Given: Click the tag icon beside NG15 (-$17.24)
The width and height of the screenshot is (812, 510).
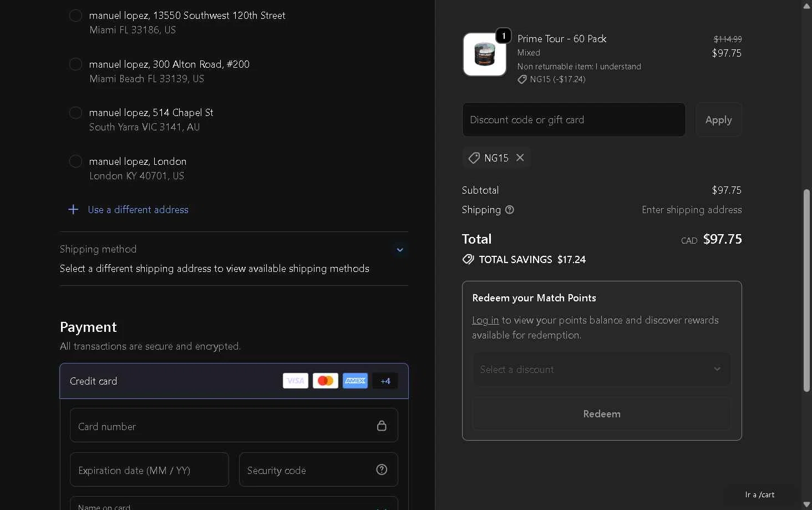Looking at the screenshot, I should click(522, 79).
